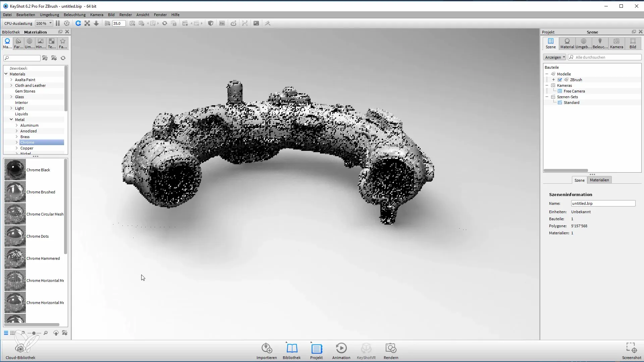Click the library search field
This screenshot has width=644, height=362.
[x=22, y=58]
